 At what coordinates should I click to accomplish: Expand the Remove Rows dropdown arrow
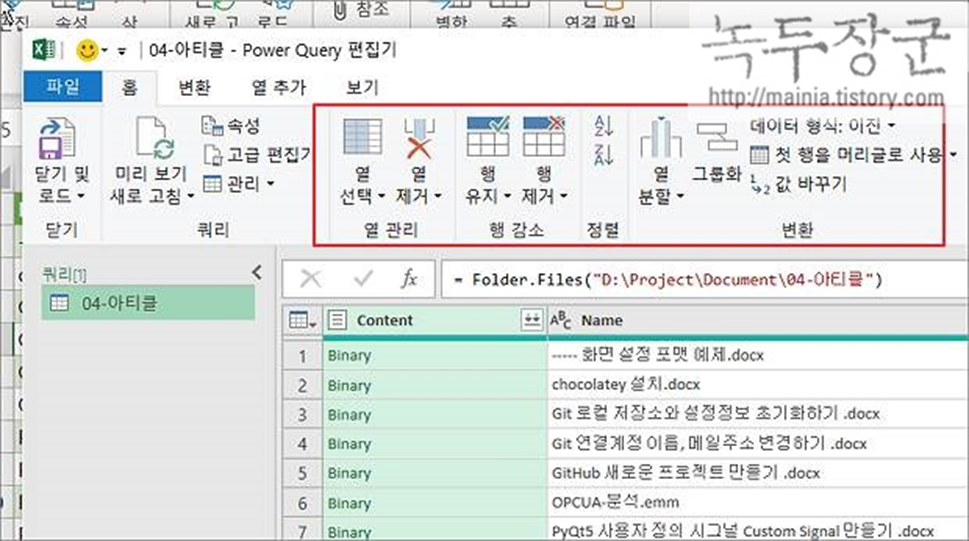click(x=564, y=197)
